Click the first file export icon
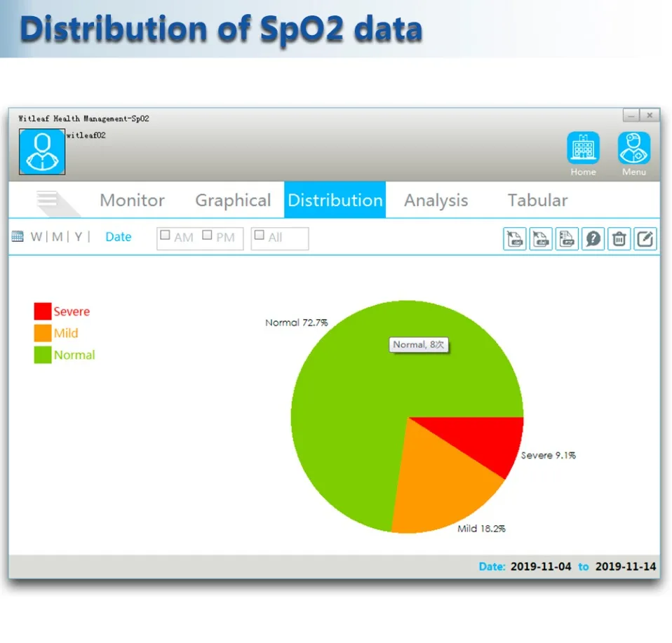Viewport: 672px width, 643px height. pos(515,238)
